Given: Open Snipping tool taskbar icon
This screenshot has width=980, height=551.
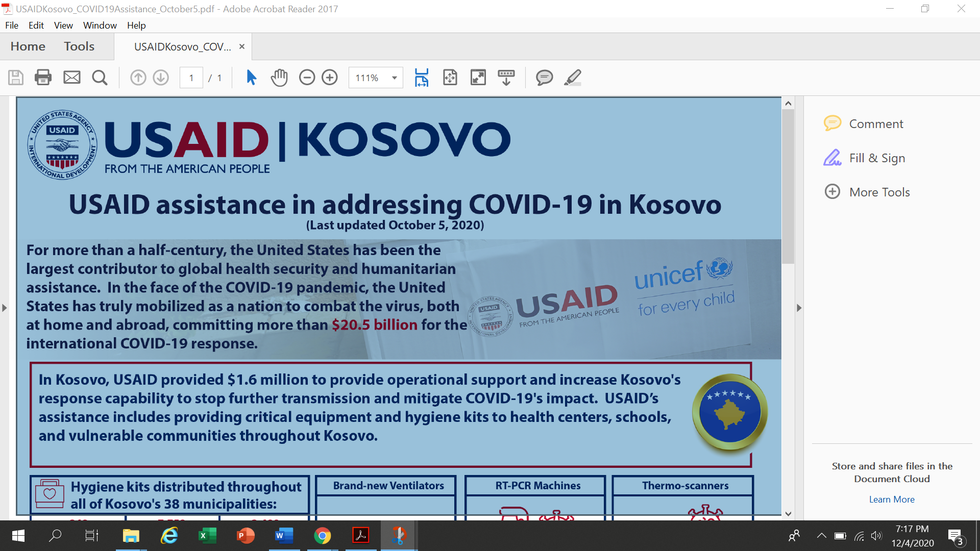Looking at the screenshot, I should coord(399,536).
